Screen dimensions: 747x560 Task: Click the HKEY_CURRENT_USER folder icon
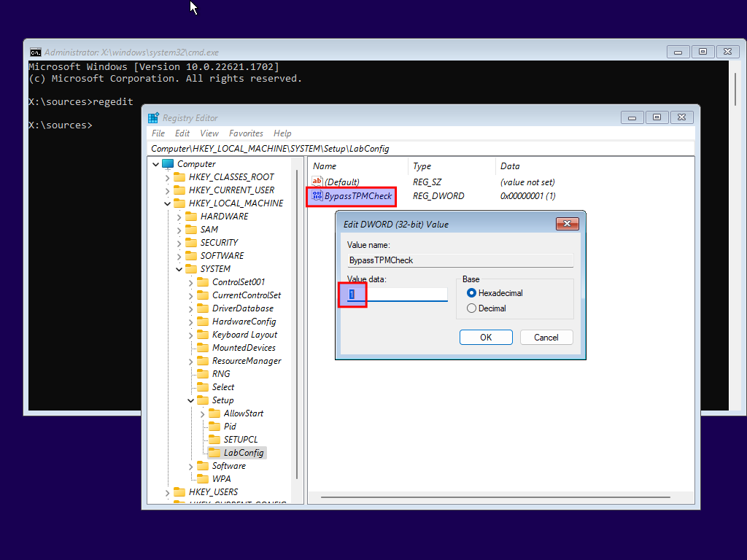[x=179, y=190]
